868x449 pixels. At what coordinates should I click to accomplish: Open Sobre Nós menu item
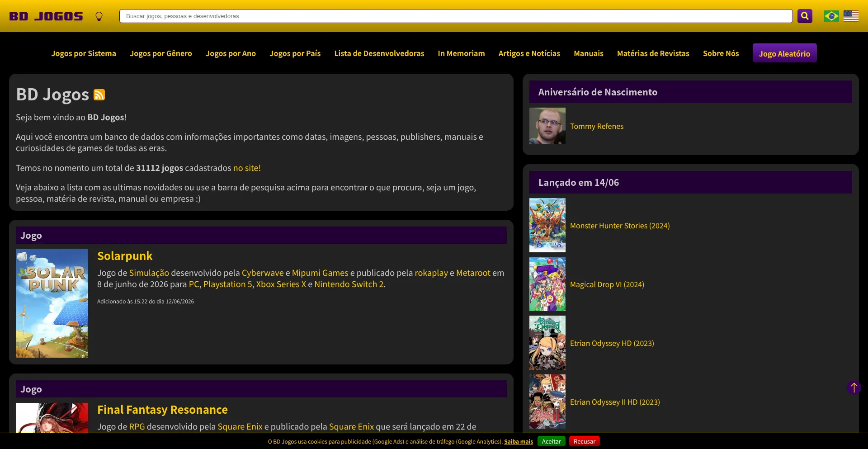pyautogui.click(x=721, y=53)
